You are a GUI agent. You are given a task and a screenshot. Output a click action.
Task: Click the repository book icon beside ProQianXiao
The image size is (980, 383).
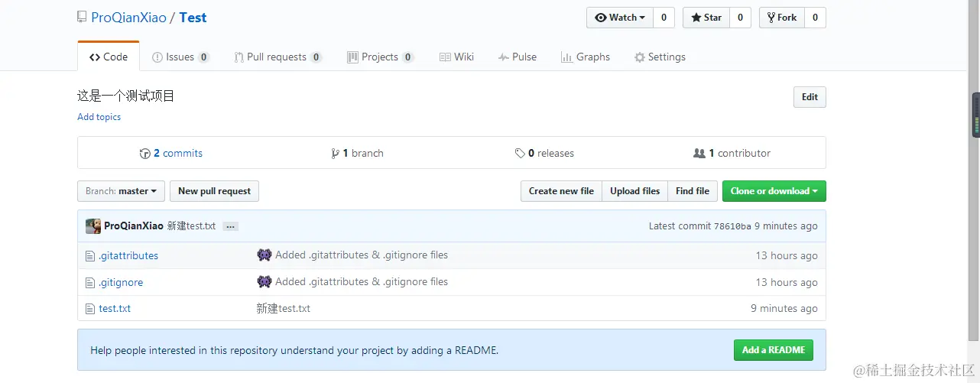pos(82,18)
